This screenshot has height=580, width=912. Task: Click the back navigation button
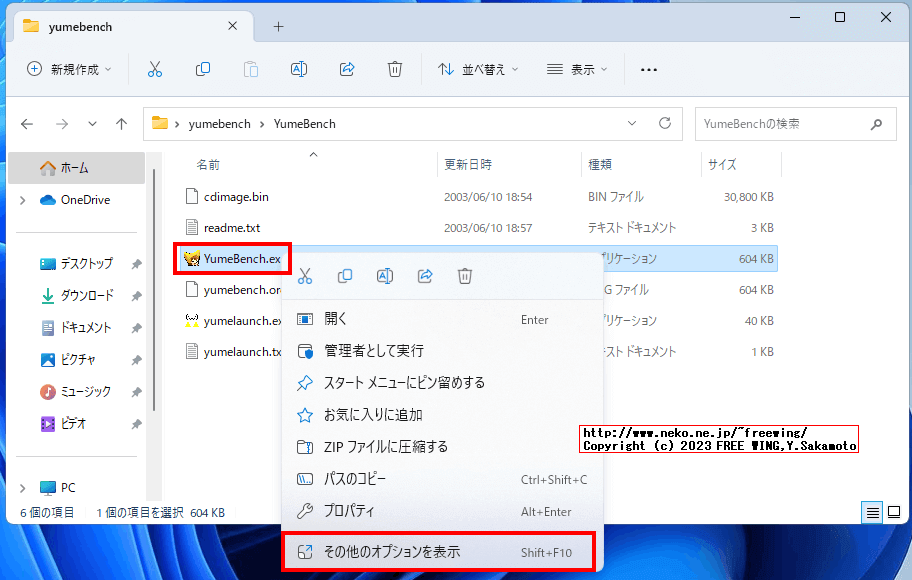coord(27,123)
